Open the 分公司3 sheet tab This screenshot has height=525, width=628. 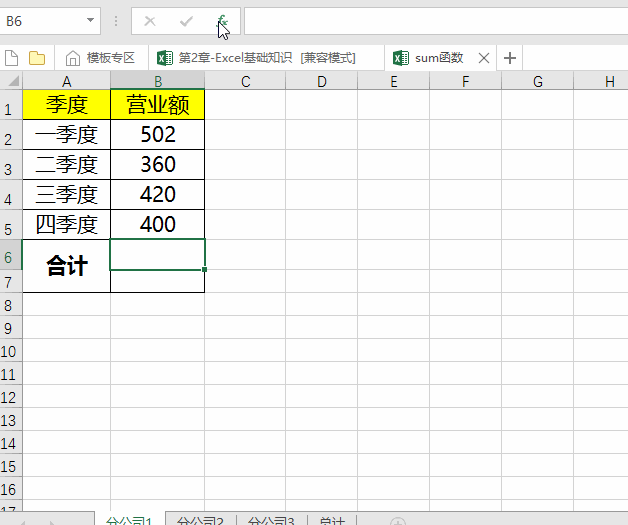click(x=272, y=519)
